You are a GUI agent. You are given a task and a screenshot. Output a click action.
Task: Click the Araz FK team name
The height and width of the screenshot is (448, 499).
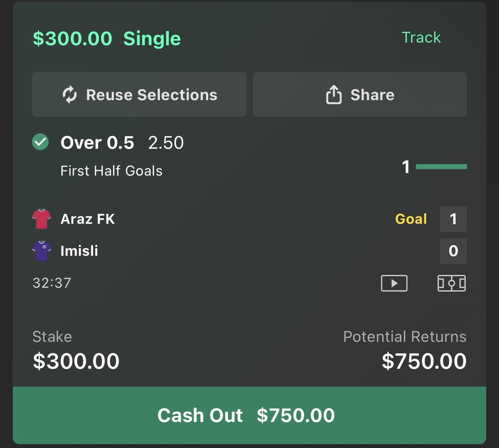(x=87, y=219)
